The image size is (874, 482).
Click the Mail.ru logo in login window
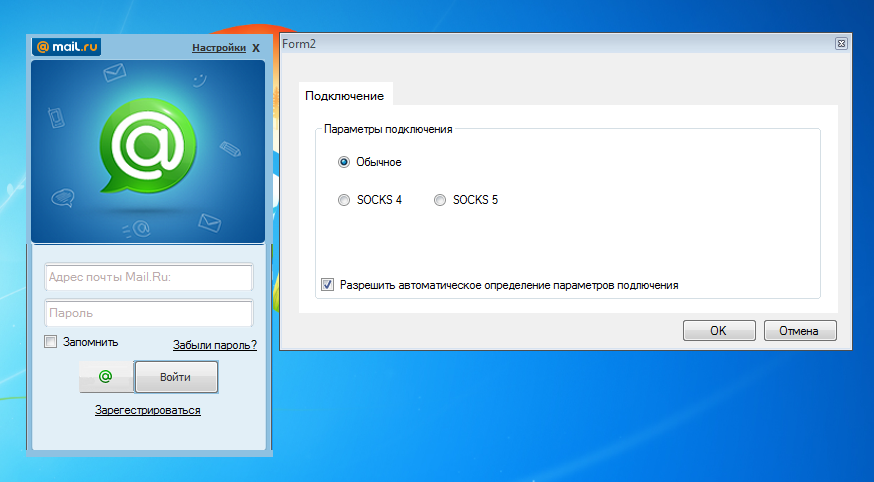tap(67, 47)
